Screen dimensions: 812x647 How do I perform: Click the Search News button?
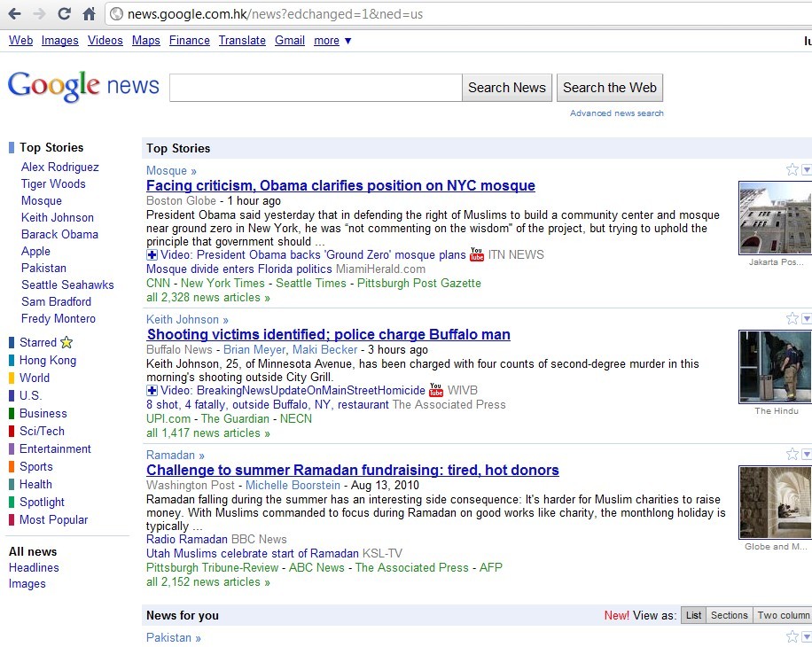507,88
